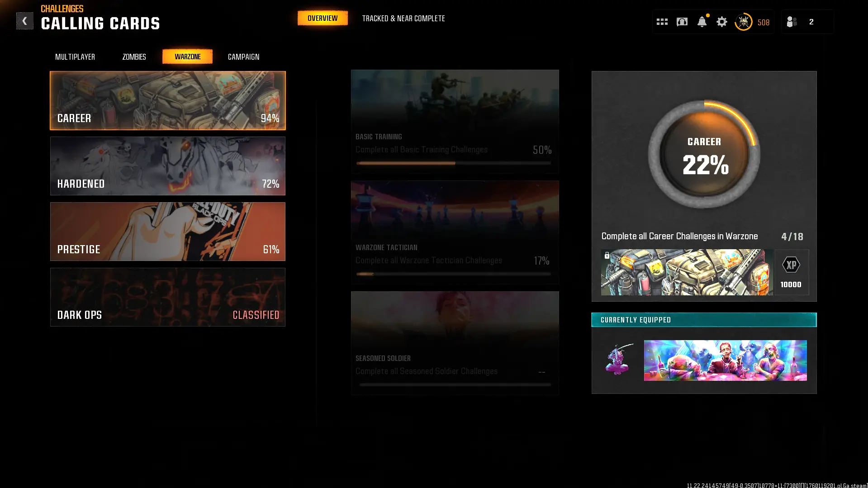Open the grid menu icon
Viewport: 868px width, 488px height.
(x=662, y=22)
